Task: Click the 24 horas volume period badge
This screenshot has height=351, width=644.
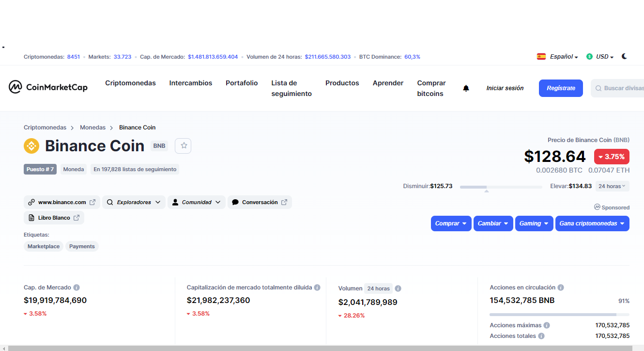Action: tap(378, 288)
